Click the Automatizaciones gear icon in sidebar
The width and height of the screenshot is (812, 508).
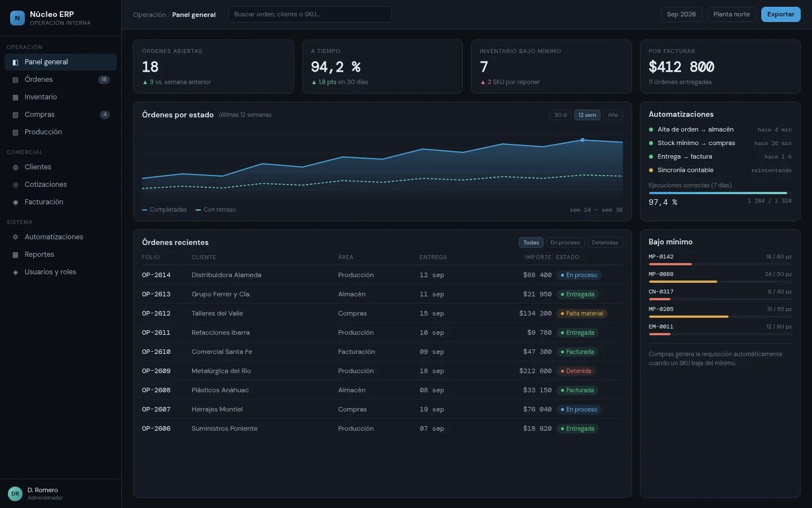click(x=15, y=237)
